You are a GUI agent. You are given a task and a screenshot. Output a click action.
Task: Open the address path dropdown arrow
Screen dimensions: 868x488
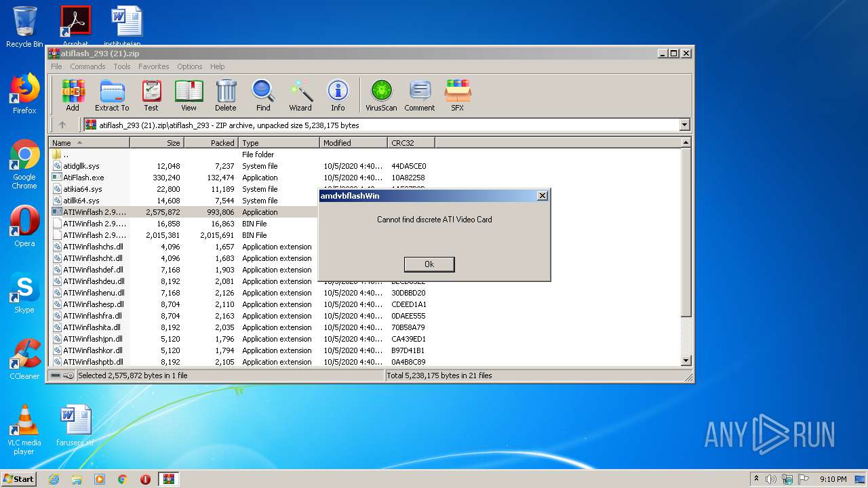click(684, 125)
